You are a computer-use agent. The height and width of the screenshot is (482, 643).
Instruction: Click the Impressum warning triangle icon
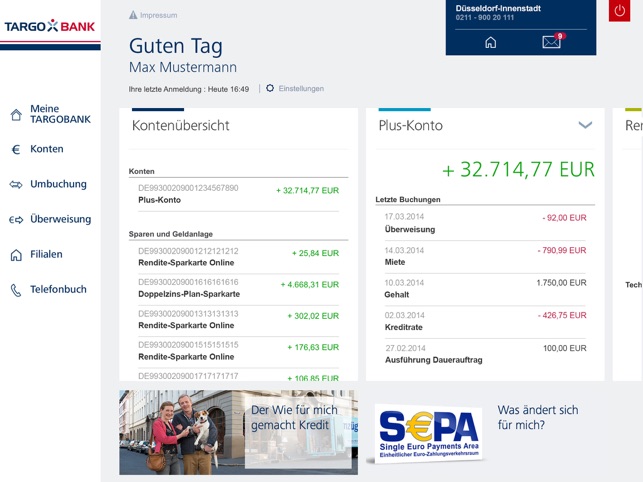(x=133, y=15)
